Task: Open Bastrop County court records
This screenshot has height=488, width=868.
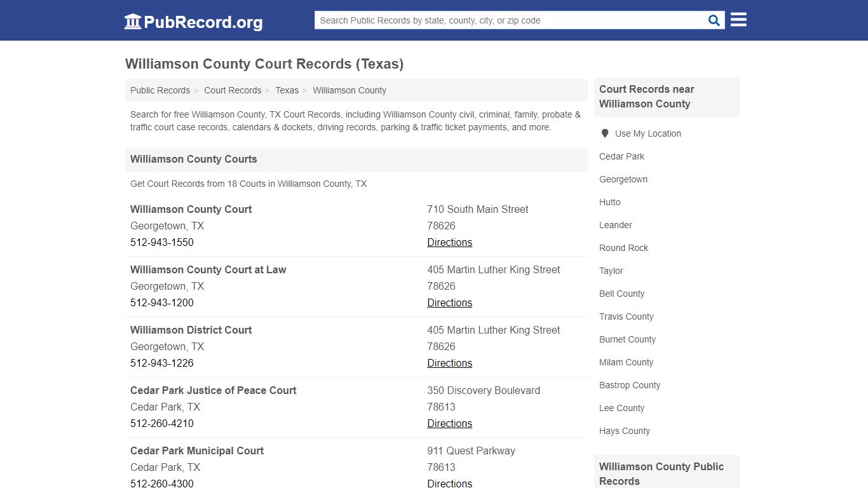Action: 630,385
